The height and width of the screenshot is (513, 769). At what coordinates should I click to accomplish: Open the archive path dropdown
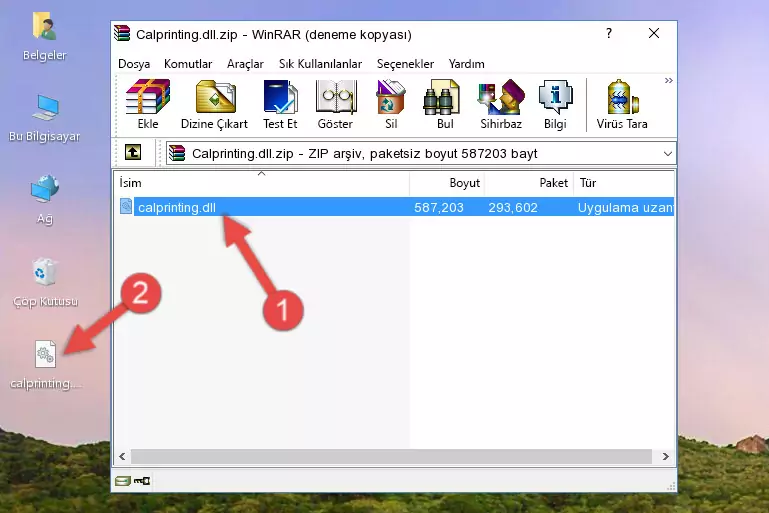pos(667,154)
